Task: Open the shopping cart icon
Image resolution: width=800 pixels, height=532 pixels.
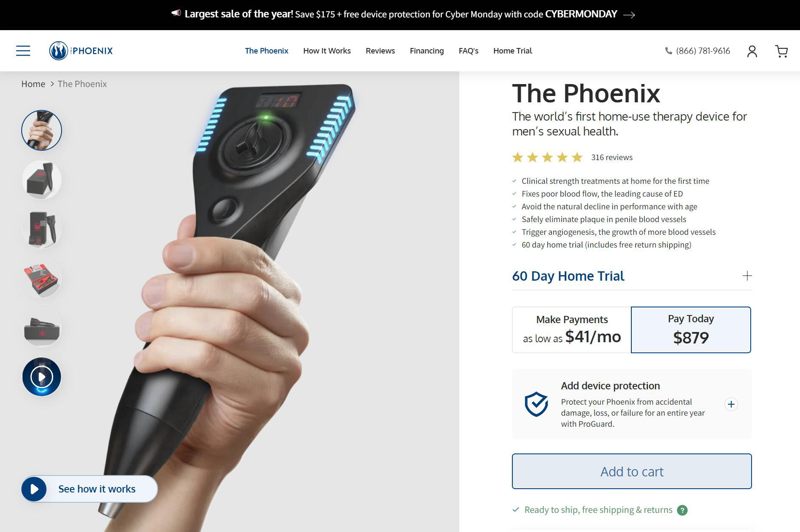Action: [x=781, y=51]
